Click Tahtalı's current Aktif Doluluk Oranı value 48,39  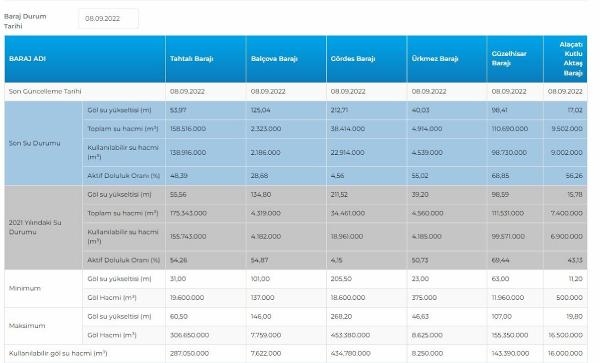tap(179, 176)
